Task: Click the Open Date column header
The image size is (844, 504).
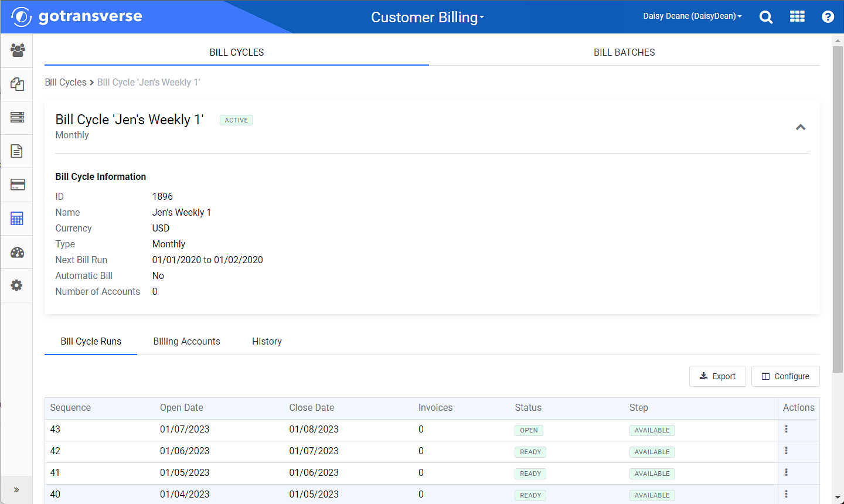Action: click(182, 408)
